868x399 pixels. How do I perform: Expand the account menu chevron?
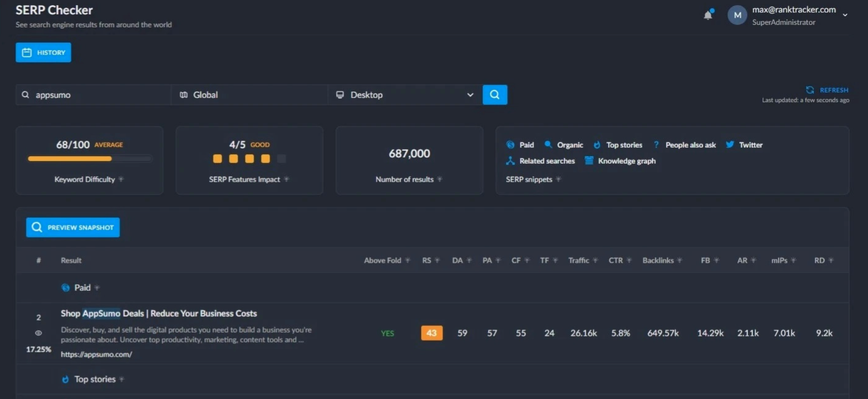pyautogui.click(x=845, y=15)
